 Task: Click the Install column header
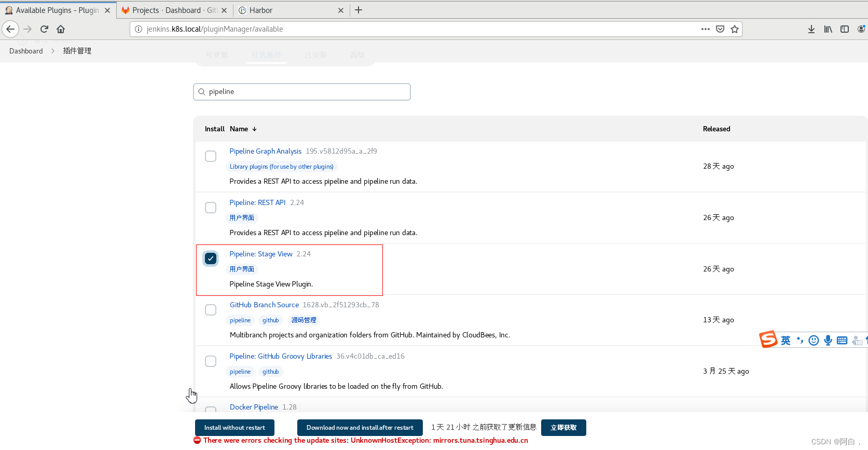click(x=214, y=129)
